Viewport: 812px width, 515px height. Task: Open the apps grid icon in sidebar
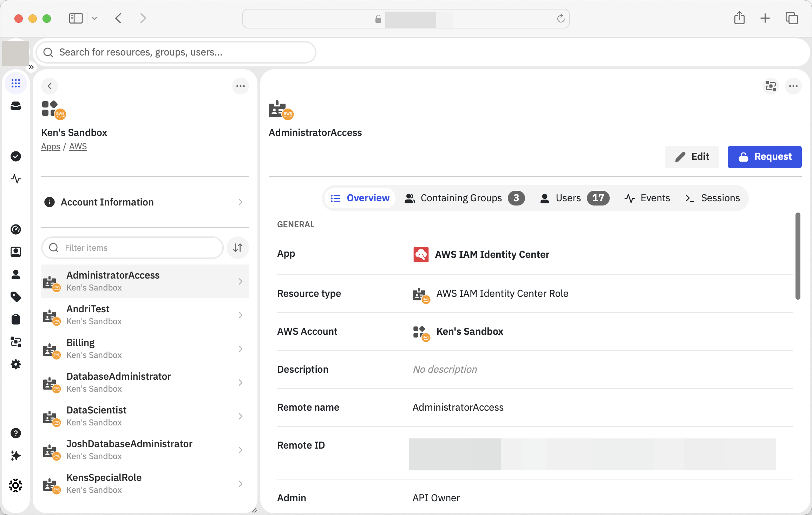point(16,83)
